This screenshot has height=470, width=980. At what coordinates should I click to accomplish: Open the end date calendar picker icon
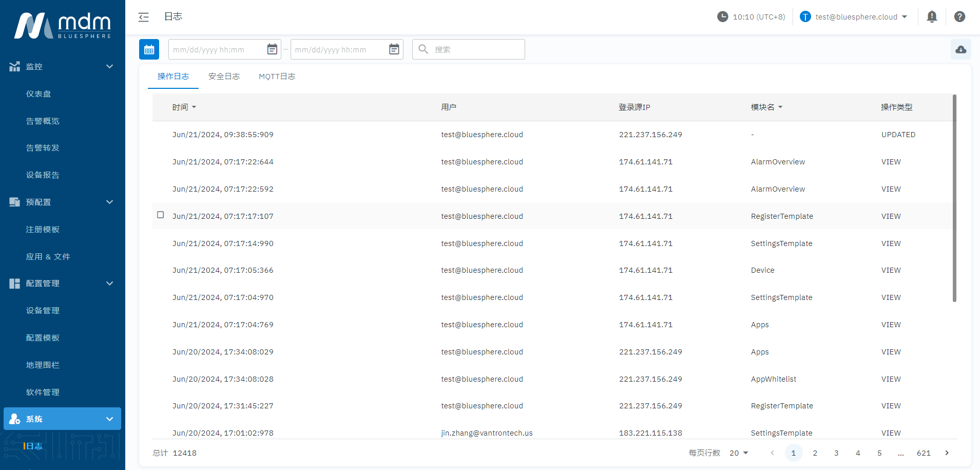394,49
